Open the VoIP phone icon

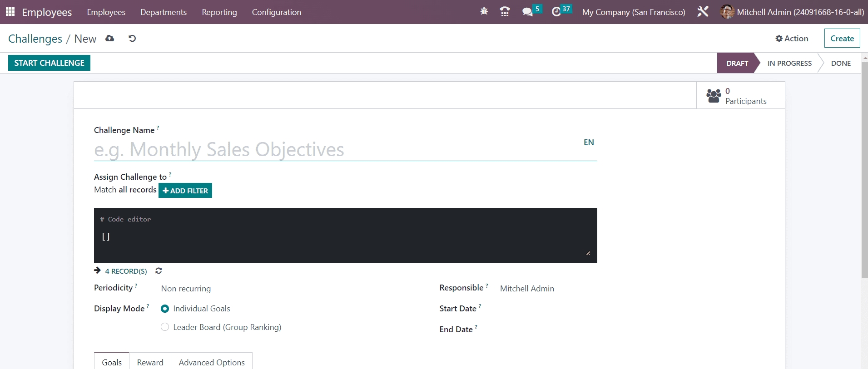click(x=505, y=12)
